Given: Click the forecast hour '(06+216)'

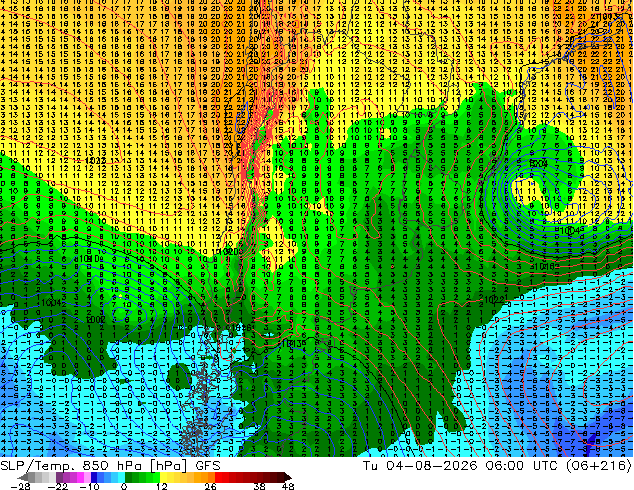Looking at the screenshot, I should 598,466.
